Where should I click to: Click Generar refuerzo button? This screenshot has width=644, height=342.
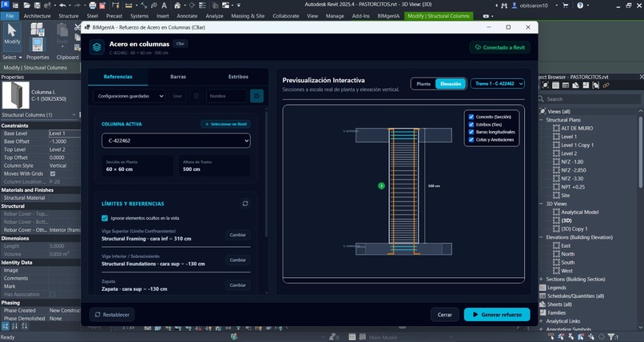[497, 315]
